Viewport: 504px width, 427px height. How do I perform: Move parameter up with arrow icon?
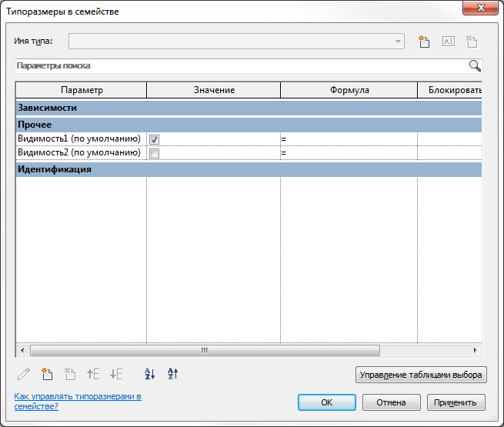click(x=93, y=375)
